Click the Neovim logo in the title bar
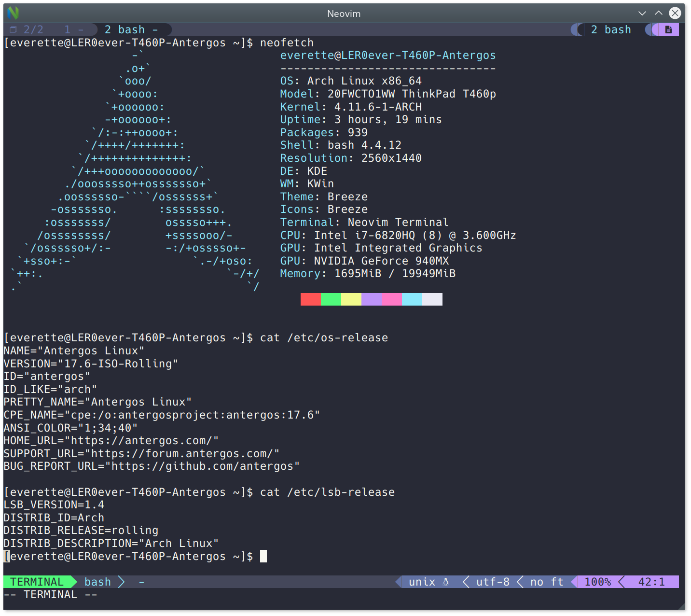 (13, 13)
